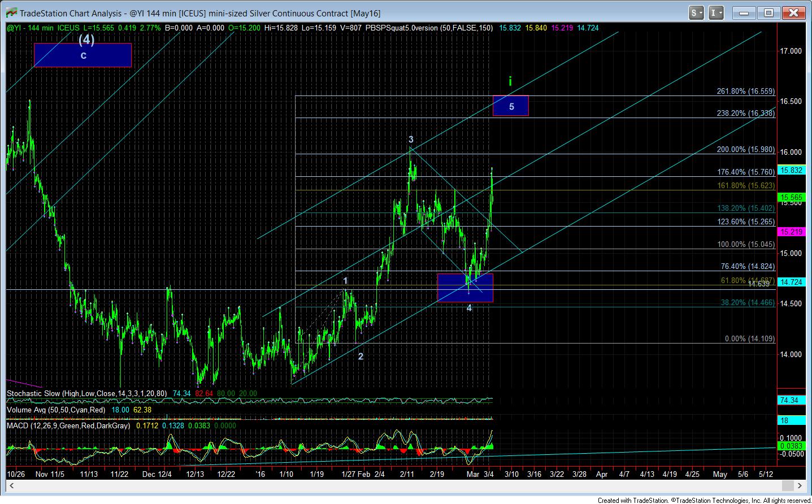The image size is (812, 504).
Task: Open the S symbol-linking dropdown
Action: tap(696, 12)
